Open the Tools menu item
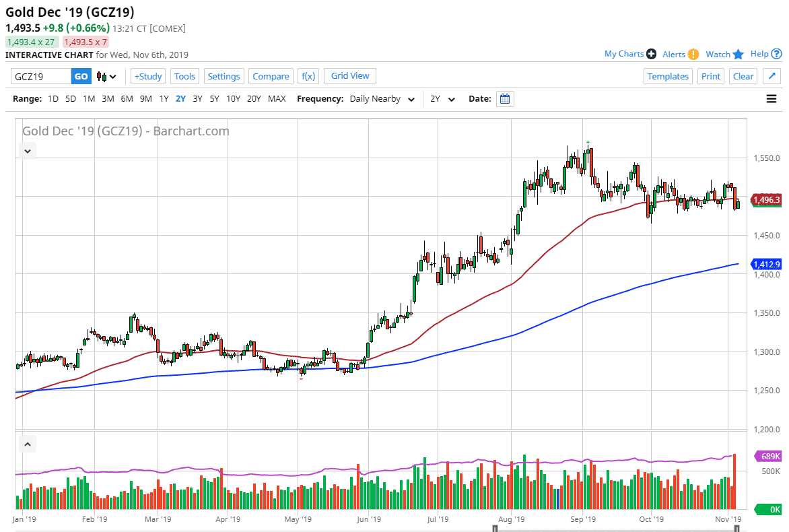The image size is (789, 532). coord(184,76)
